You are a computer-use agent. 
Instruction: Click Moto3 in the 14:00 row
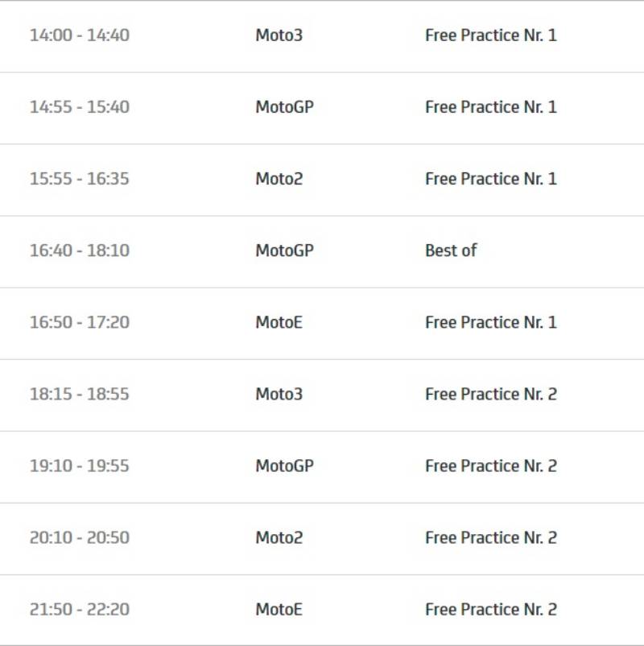click(x=279, y=35)
